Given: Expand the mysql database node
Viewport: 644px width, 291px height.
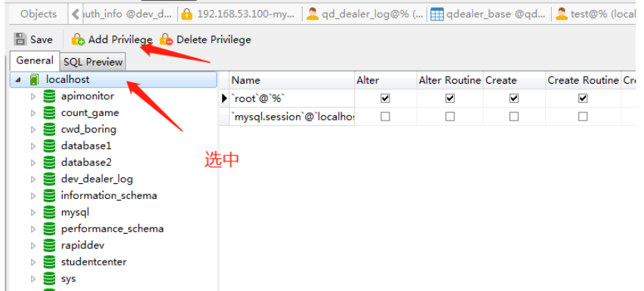Looking at the screenshot, I should click(33, 213).
